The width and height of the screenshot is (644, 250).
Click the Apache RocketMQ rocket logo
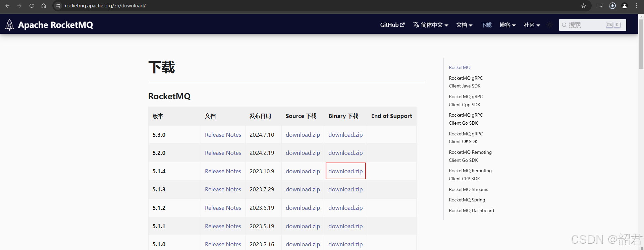tap(10, 25)
